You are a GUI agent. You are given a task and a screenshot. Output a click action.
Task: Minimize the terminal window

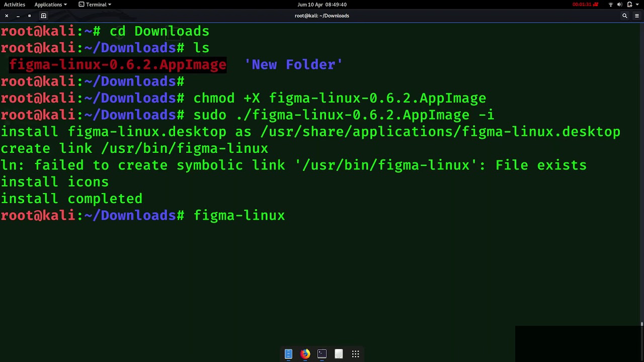(x=18, y=16)
